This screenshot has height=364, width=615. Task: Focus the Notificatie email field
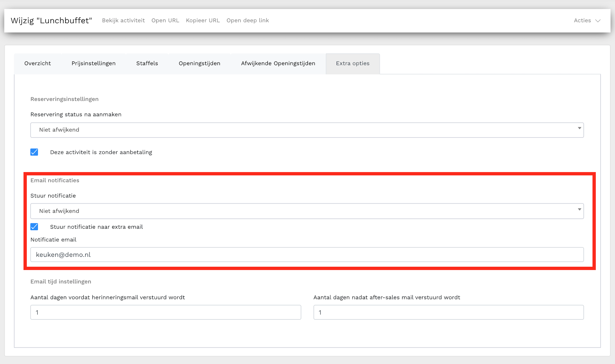[307, 255]
